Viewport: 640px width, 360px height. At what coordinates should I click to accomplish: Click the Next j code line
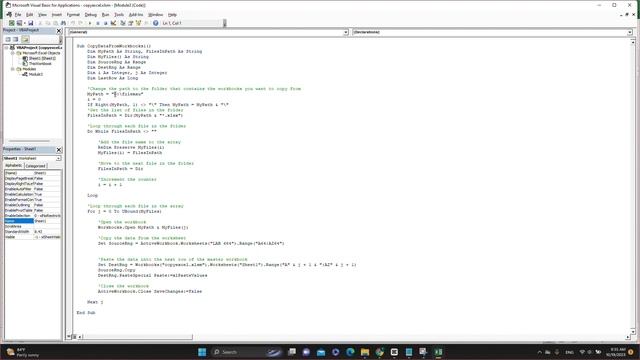pos(95,302)
